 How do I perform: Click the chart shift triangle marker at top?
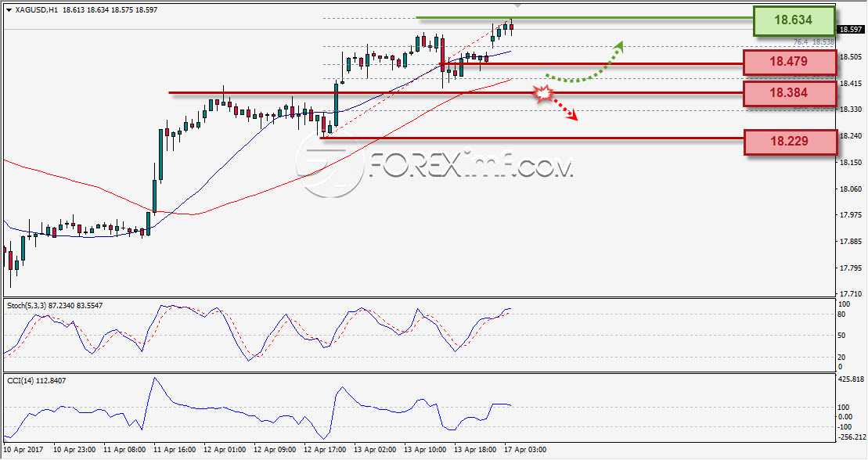click(517, 5)
